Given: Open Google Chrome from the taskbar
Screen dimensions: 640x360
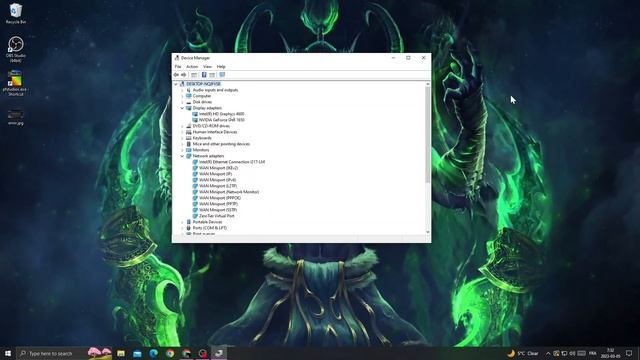Looking at the screenshot, I should [x=170, y=353].
